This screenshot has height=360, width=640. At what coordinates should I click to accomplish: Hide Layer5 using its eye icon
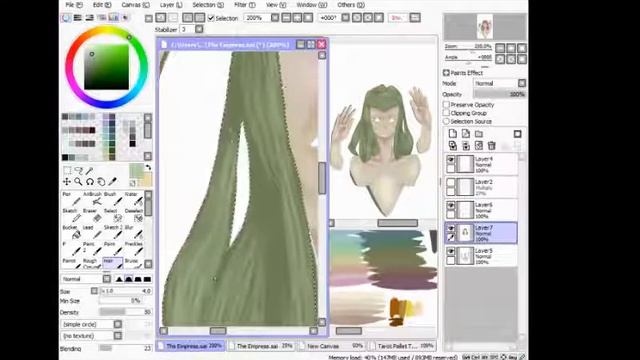coord(451,251)
